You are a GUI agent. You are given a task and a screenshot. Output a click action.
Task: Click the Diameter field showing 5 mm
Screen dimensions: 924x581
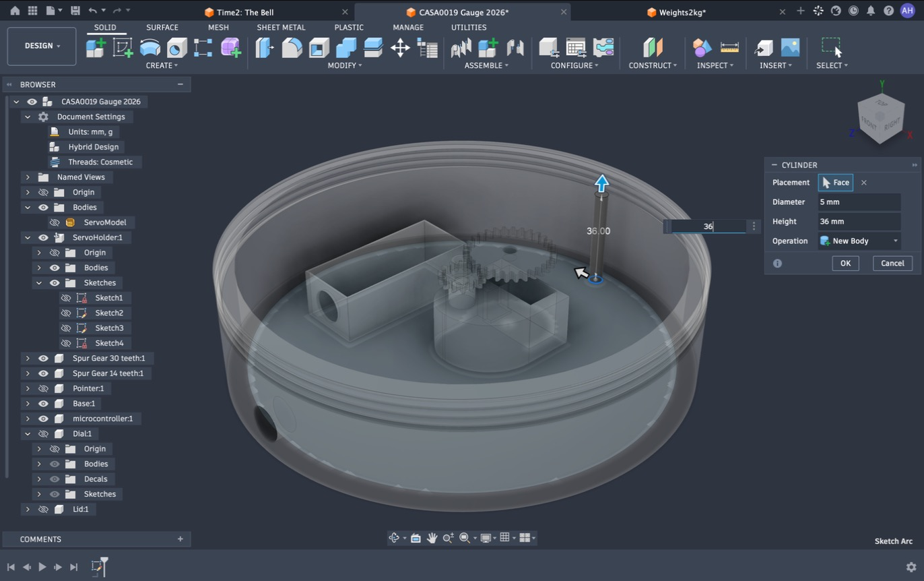click(859, 202)
